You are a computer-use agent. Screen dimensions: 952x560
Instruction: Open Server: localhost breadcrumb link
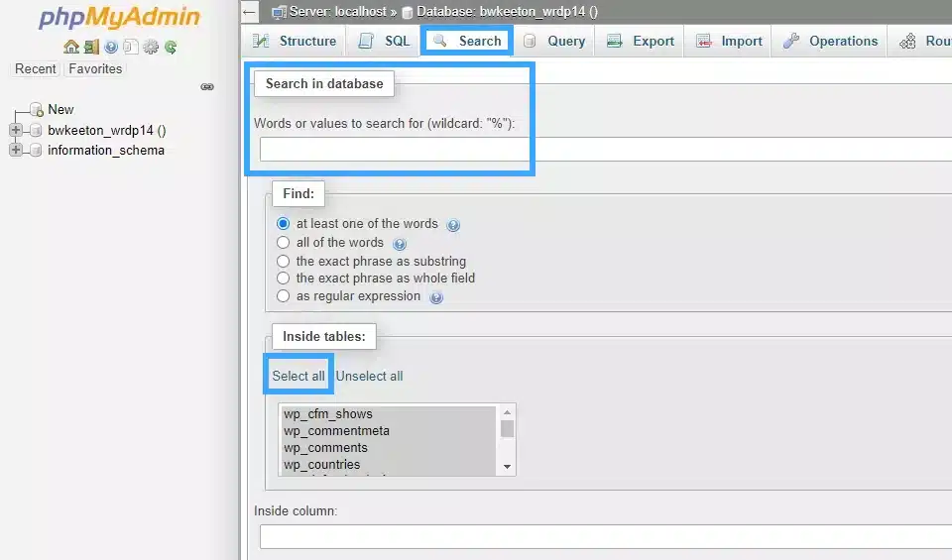(x=337, y=12)
